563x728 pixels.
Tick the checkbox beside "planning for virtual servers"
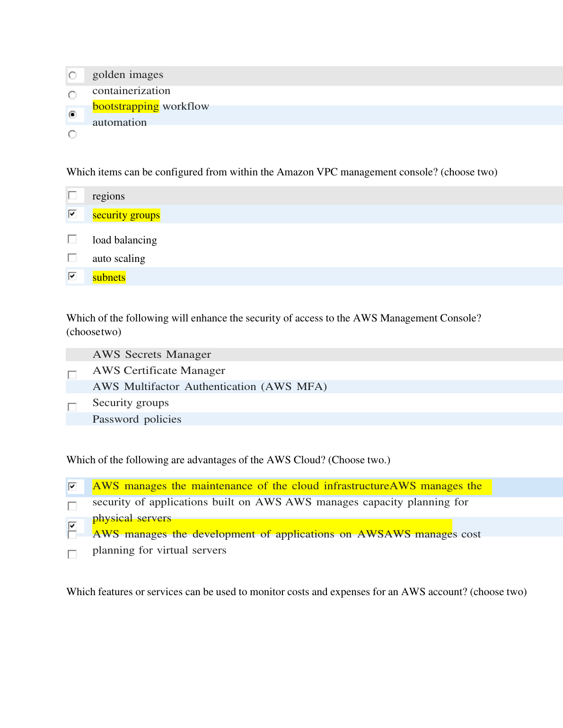pos(72,554)
